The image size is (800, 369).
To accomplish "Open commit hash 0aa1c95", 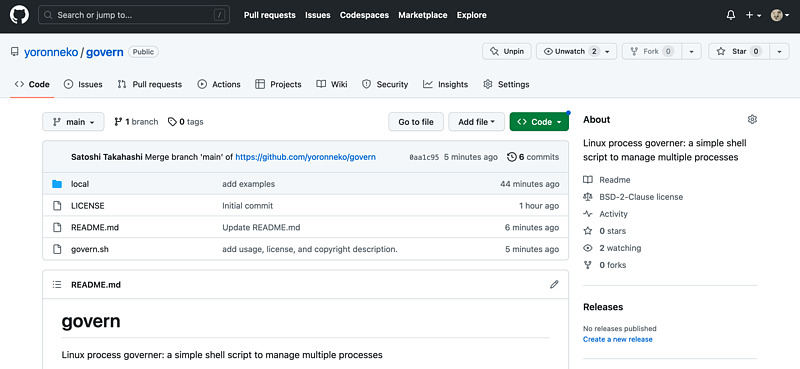I will [x=424, y=157].
